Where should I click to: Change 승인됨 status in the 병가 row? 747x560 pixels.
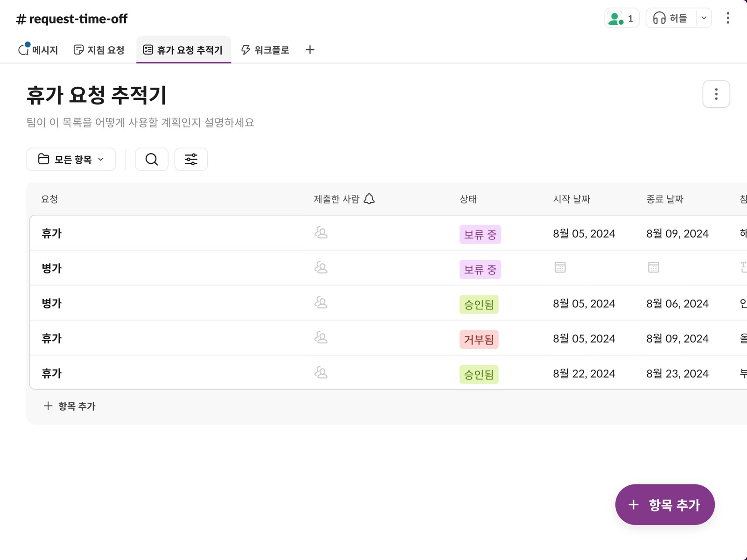(479, 304)
